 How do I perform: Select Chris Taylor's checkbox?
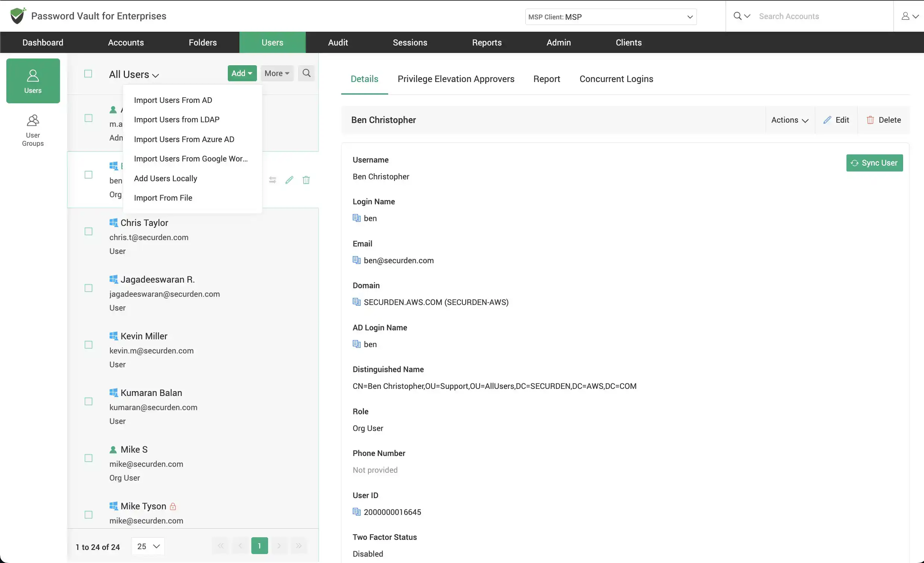[88, 232]
